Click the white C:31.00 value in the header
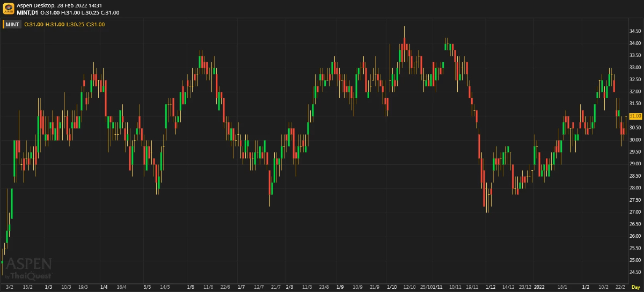This screenshot has height=292, width=644. [x=111, y=12]
